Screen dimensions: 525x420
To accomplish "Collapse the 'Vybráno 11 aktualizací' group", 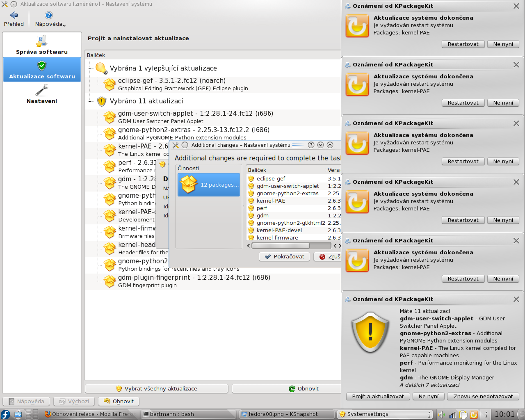I will point(91,101).
